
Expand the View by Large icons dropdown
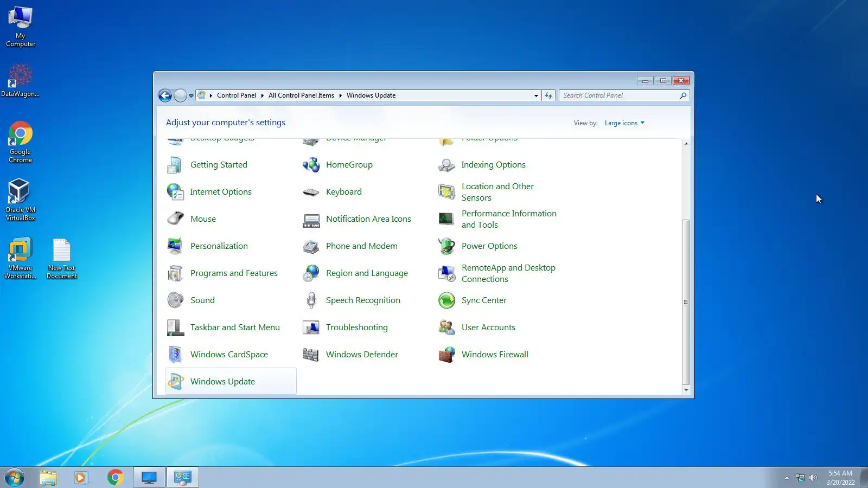pos(624,123)
